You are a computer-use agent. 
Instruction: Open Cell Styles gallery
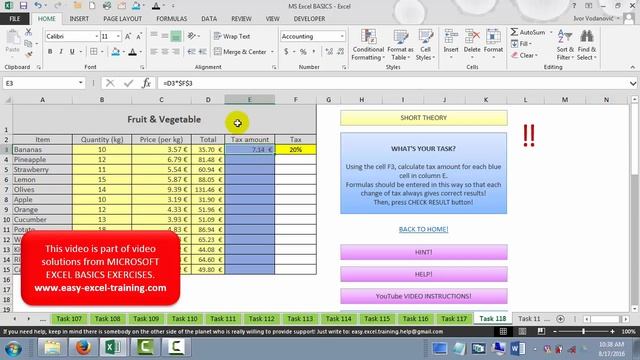tap(425, 45)
